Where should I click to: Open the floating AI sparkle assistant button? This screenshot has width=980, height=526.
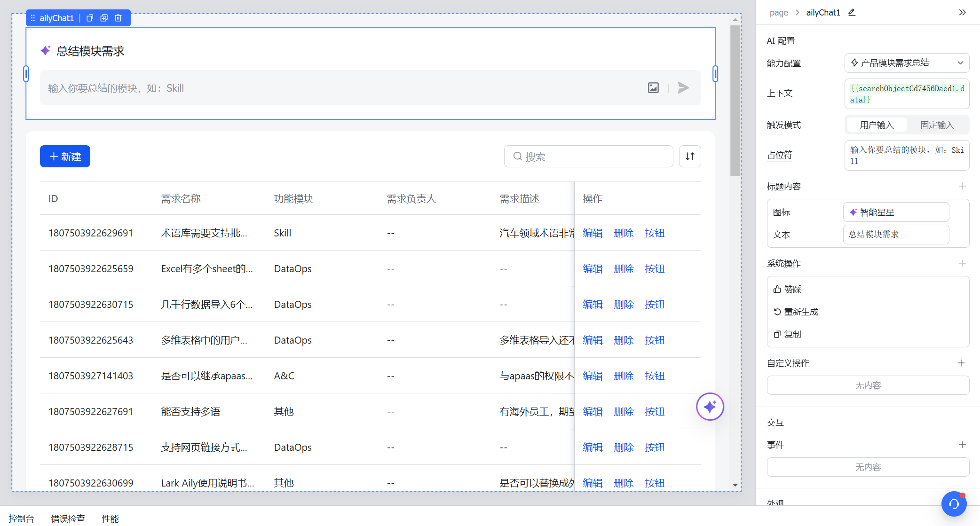click(710, 407)
